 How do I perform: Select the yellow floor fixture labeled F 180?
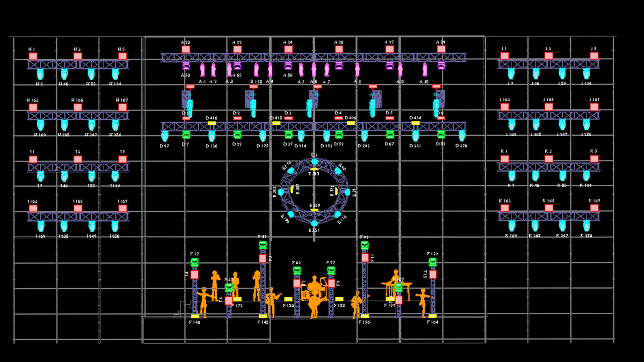point(288,299)
